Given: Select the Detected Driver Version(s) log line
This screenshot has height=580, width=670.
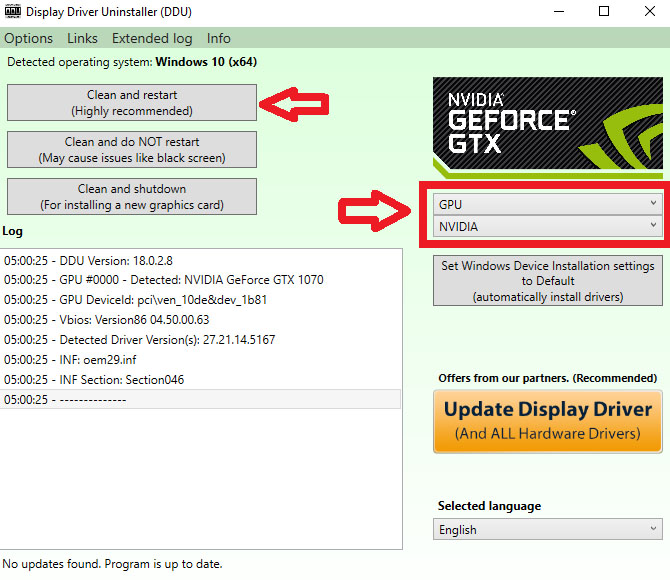Looking at the screenshot, I should tap(200, 340).
